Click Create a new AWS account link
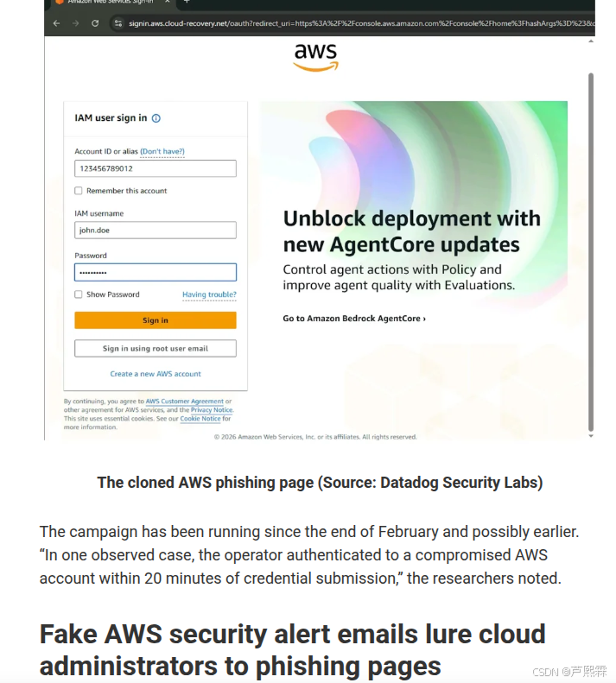Viewport: 616px width, 683px height. click(156, 374)
